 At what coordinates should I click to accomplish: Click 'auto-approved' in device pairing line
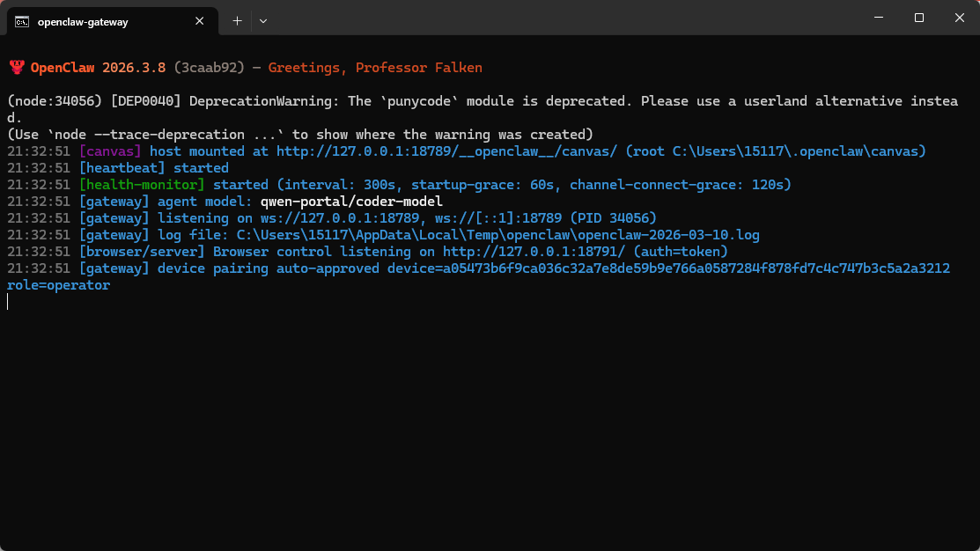tap(328, 268)
